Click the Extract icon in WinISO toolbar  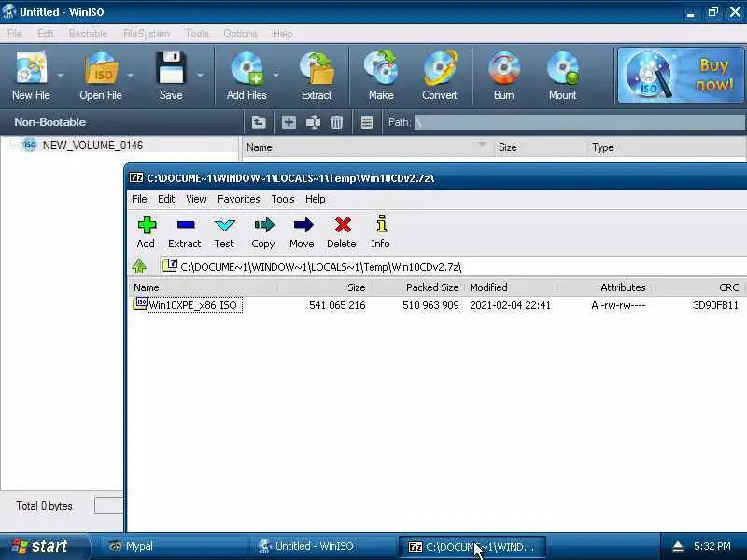[x=317, y=69]
